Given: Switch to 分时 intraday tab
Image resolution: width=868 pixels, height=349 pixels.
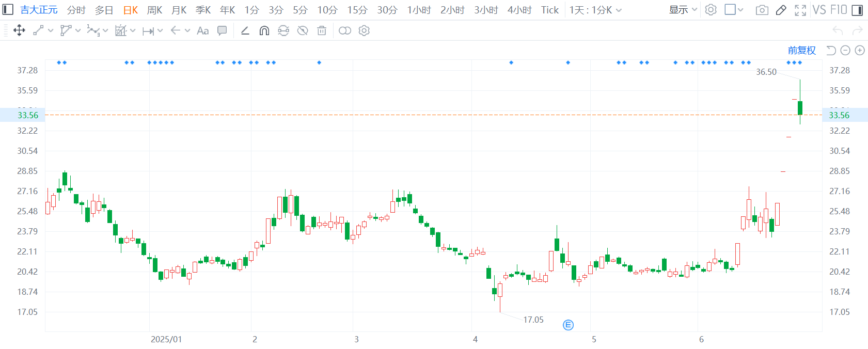Looking at the screenshot, I should (76, 10).
